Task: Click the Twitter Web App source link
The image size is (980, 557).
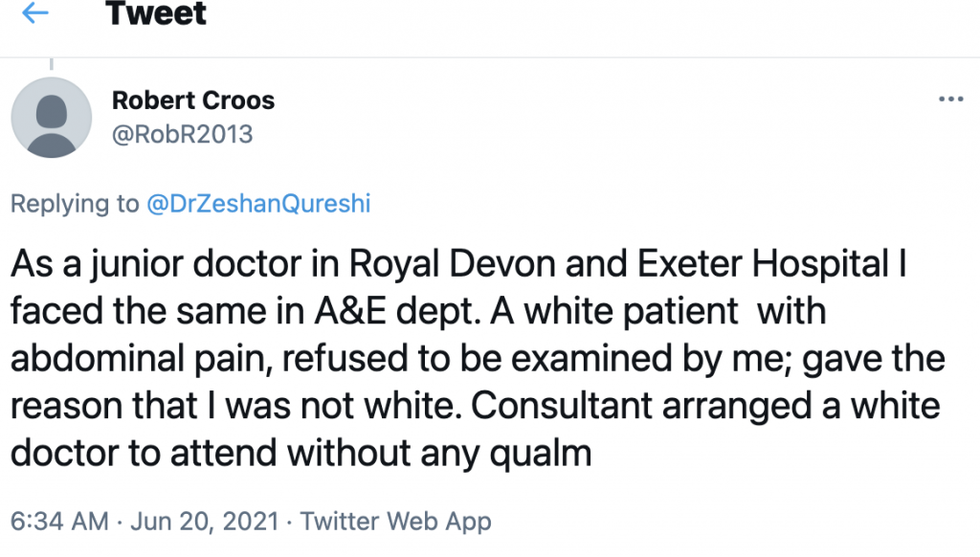Action: coord(396,521)
